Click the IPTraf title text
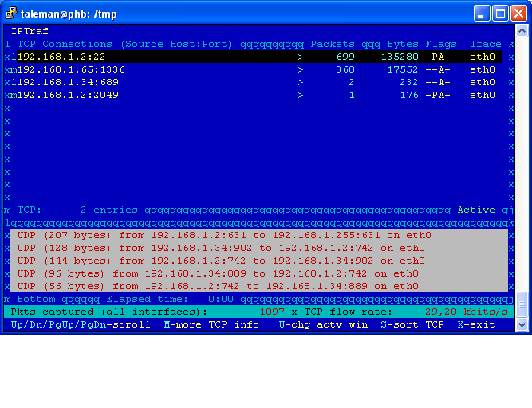Image resolution: width=532 pixels, height=408 pixels. 30,32
